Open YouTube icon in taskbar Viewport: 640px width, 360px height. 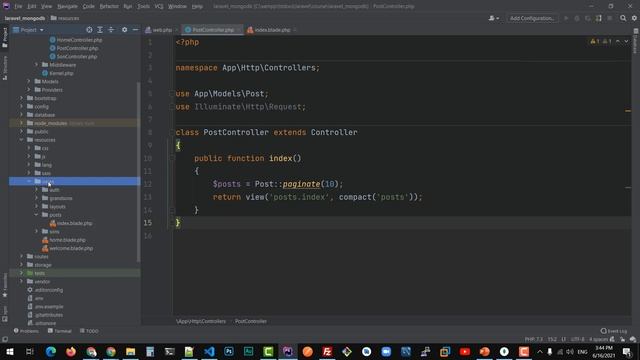pyautogui.click(x=465, y=351)
